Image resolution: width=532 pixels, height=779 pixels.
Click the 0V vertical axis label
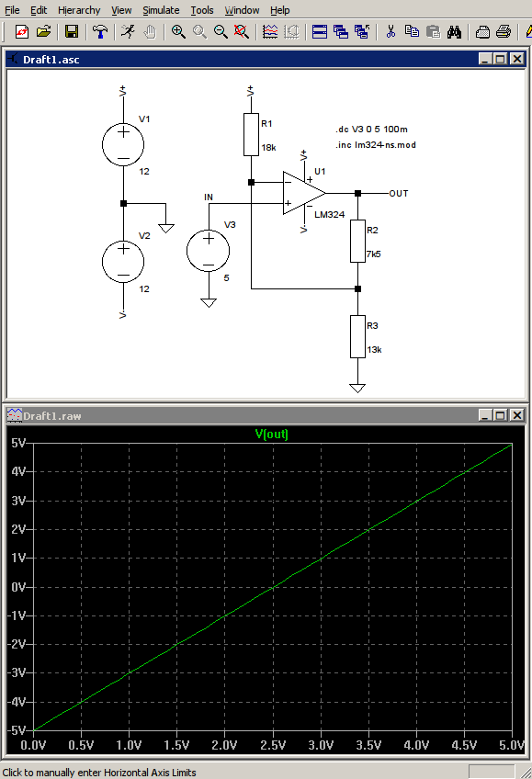[x=17, y=587]
